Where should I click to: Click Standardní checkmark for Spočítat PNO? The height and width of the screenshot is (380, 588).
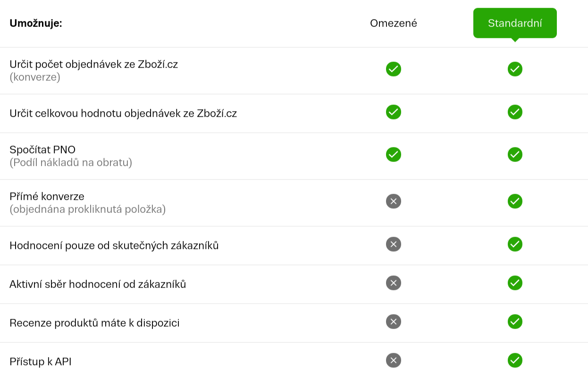pos(515,154)
